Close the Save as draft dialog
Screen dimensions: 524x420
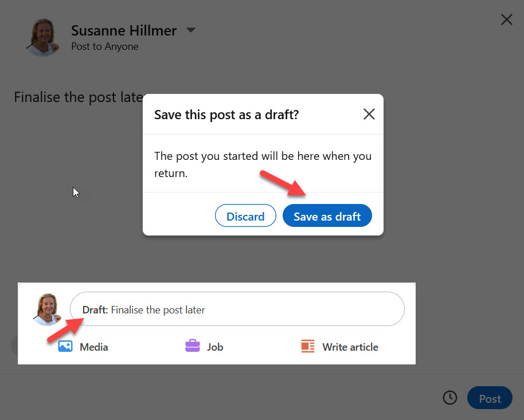(369, 114)
